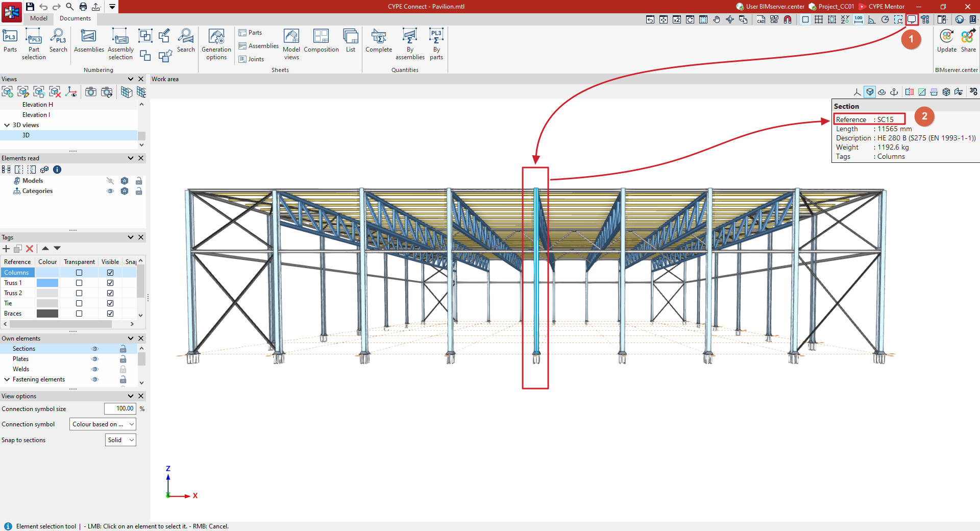Click the camera snapshot icon in Views
Viewport: 980px width, 531px height.
(91, 92)
